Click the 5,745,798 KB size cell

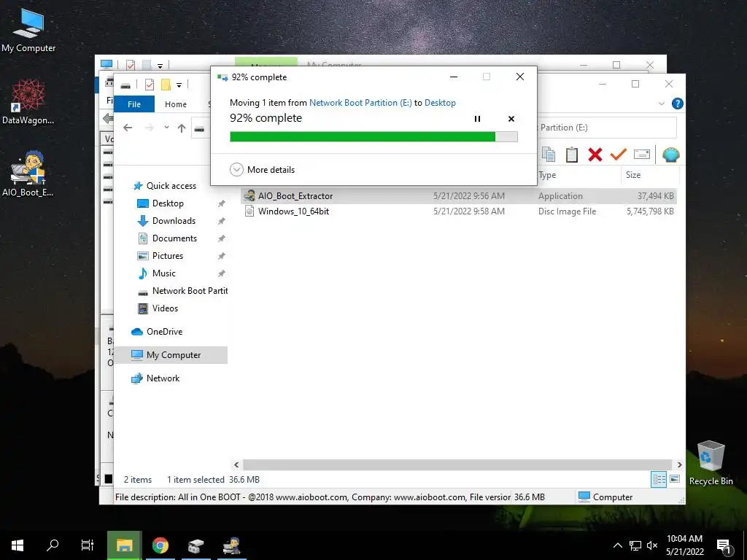[650, 211]
